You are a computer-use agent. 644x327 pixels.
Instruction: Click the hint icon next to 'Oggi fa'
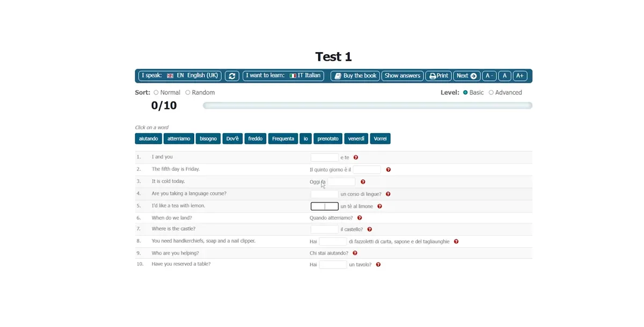point(363,182)
